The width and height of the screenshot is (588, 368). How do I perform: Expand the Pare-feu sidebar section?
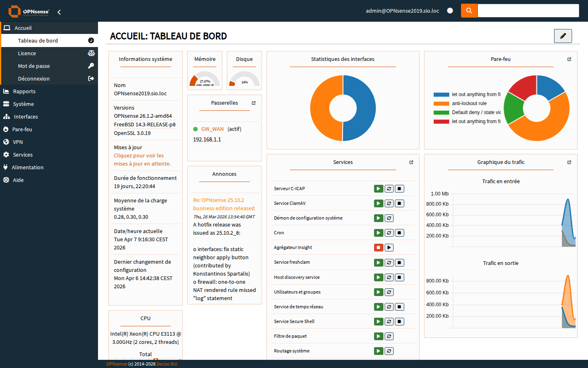(49, 129)
